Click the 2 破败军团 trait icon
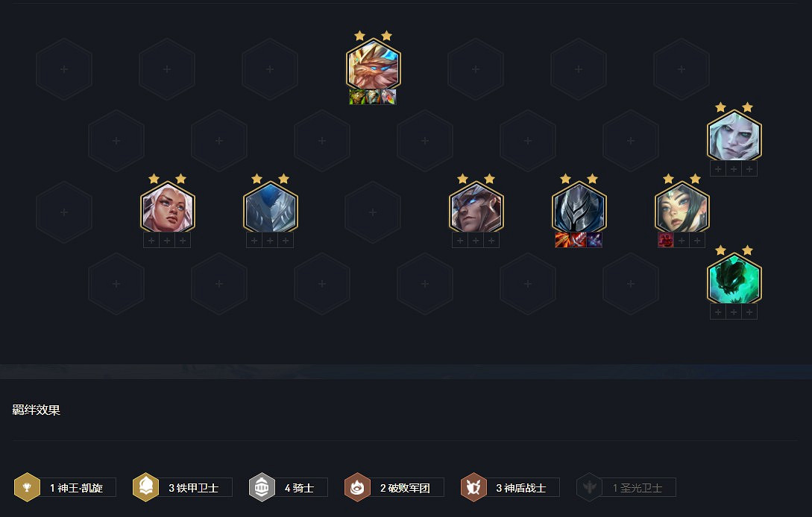This screenshot has height=517, width=812. tap(357, 487)
